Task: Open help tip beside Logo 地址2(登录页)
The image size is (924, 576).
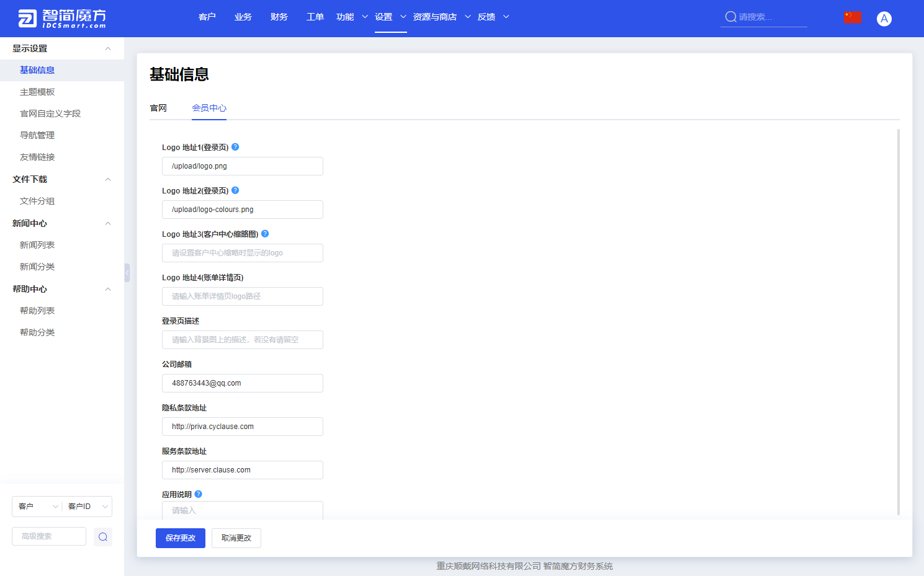Action: point(235,190)
